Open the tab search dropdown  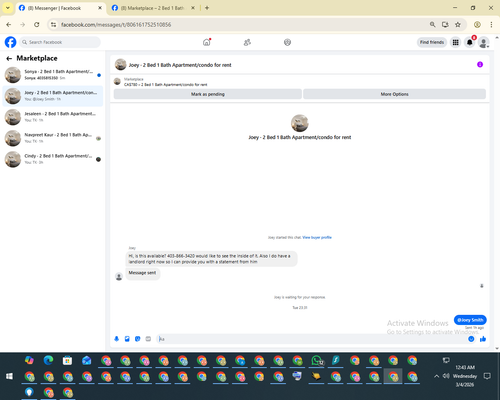[8, 8]
